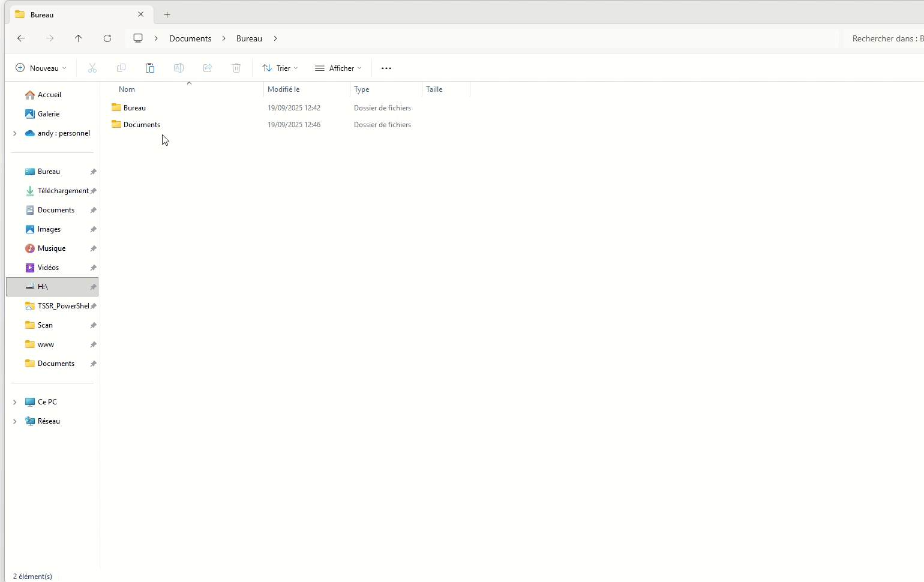Screen dimensions: 924x582
Task: Click the PC monitor icon in address bar
Action: [x=138, y=38]
